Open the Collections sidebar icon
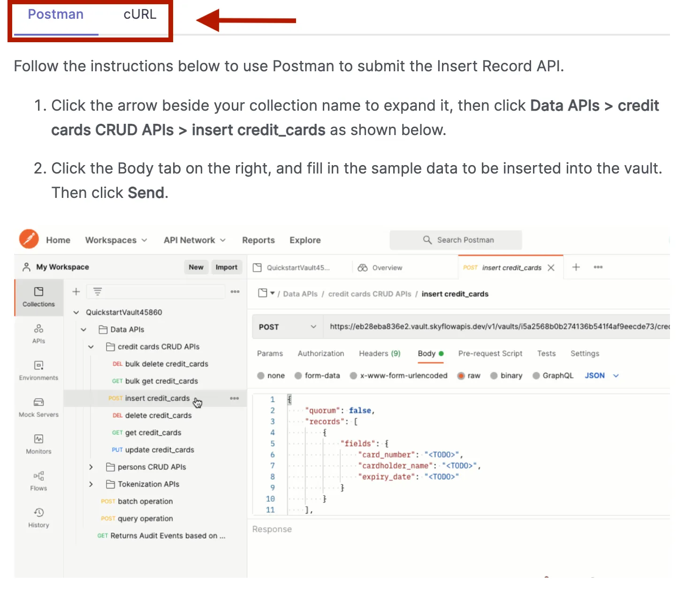 [38, 297]
